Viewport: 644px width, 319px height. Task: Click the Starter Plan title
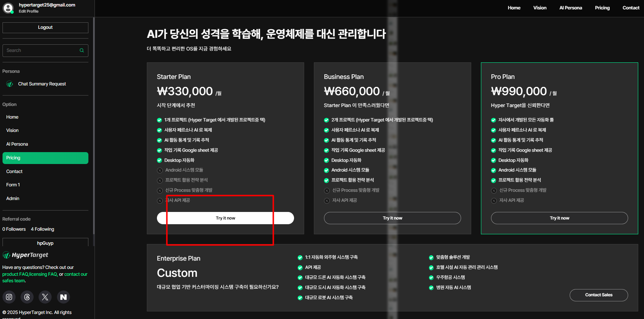(174, 77)
